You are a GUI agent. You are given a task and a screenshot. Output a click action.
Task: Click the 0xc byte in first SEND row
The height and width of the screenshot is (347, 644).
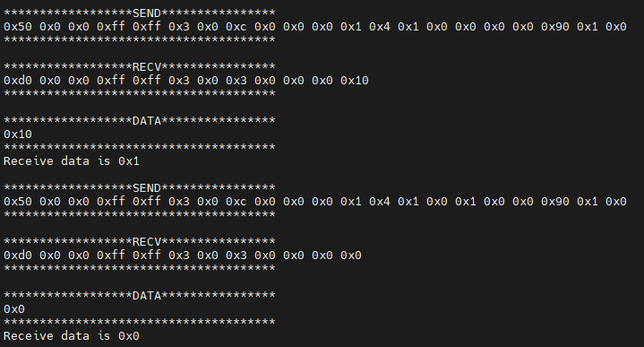(x=236, y=27)
